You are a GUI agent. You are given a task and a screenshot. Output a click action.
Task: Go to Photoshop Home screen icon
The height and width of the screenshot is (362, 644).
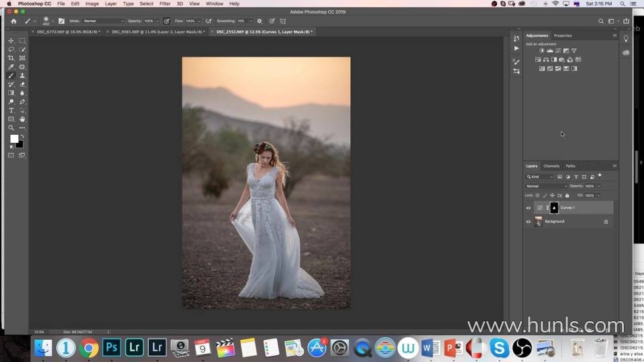(13, 21)
